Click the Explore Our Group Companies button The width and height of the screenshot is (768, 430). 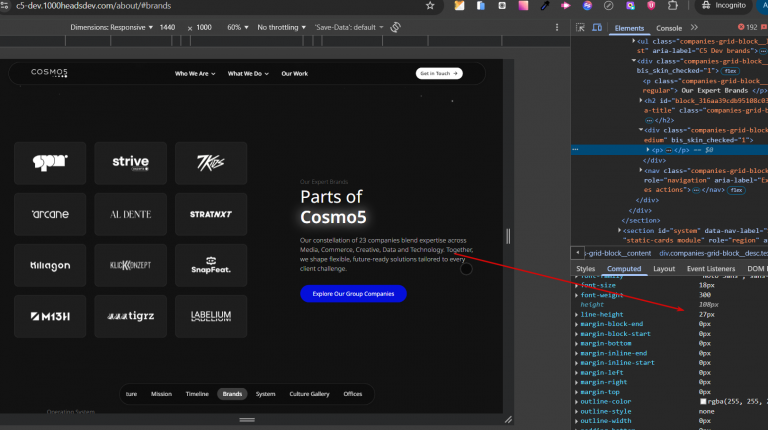353,293
